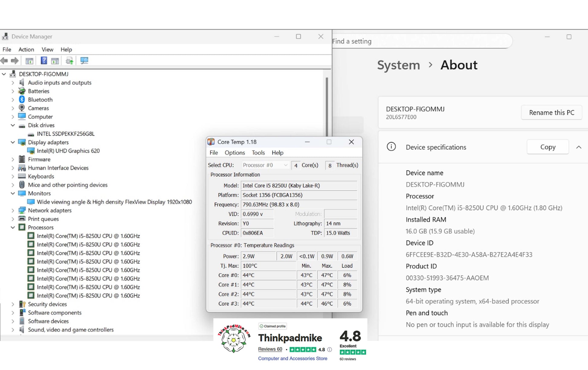Click the Computer and Accessories Store link

pos(292,359)
